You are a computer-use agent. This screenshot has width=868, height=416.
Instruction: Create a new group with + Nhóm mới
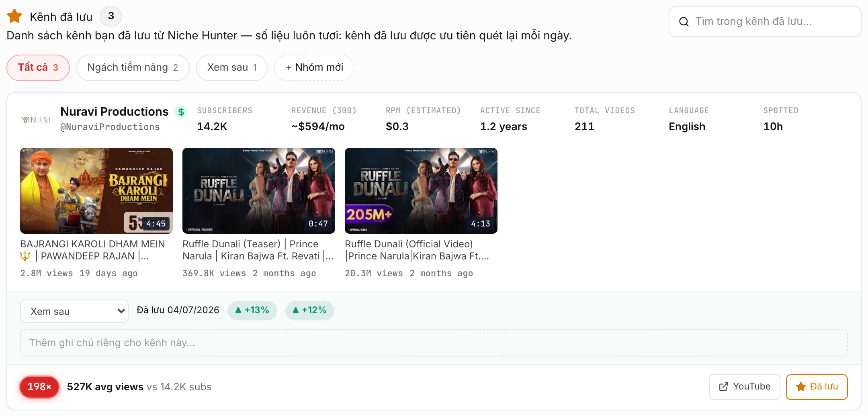point(314,67)
